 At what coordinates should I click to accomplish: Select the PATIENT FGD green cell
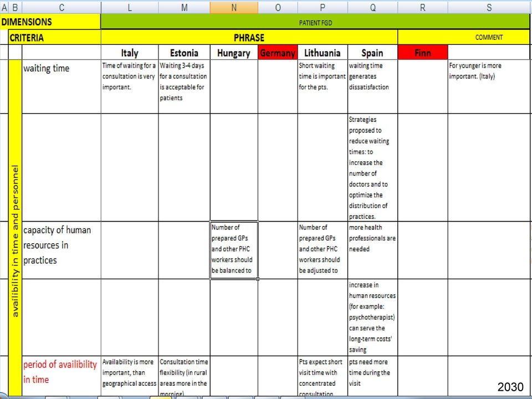(315, 22)
